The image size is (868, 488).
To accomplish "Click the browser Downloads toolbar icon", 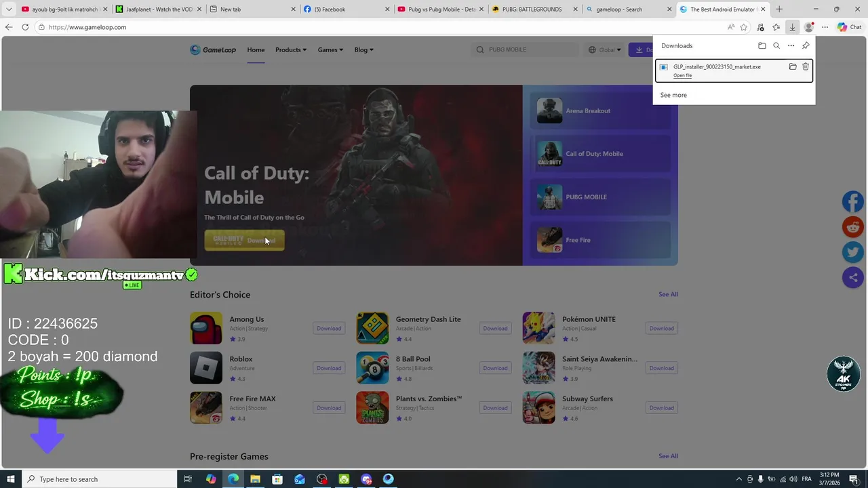I will click(x=792, y=27).
